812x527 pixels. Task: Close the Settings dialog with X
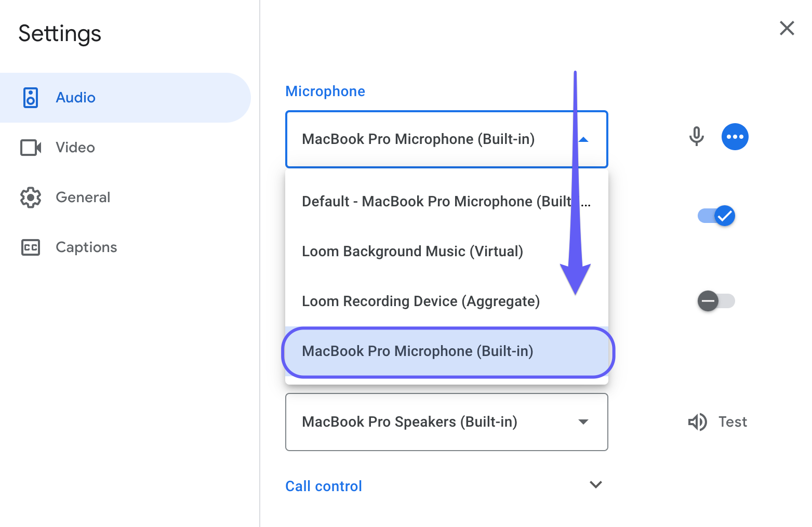point(787,28)
